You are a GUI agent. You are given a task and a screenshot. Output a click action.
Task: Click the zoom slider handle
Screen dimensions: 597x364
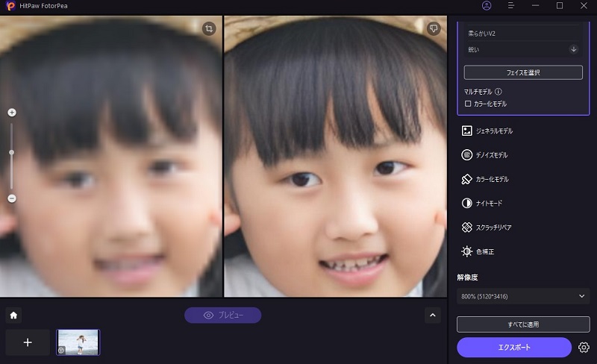point(12,152)
